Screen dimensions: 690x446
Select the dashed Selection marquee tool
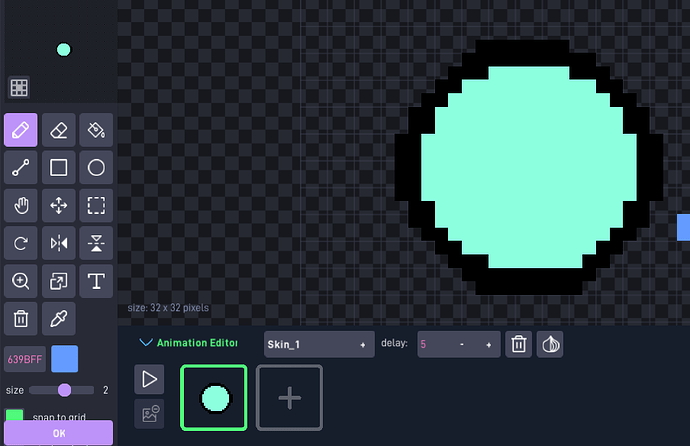(96, 205)
